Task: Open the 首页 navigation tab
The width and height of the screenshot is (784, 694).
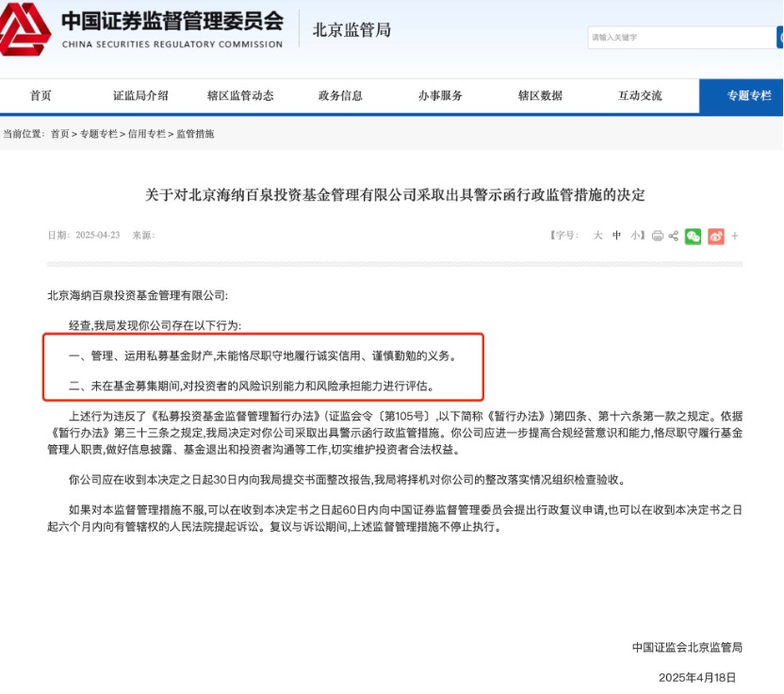Action: 41,95
